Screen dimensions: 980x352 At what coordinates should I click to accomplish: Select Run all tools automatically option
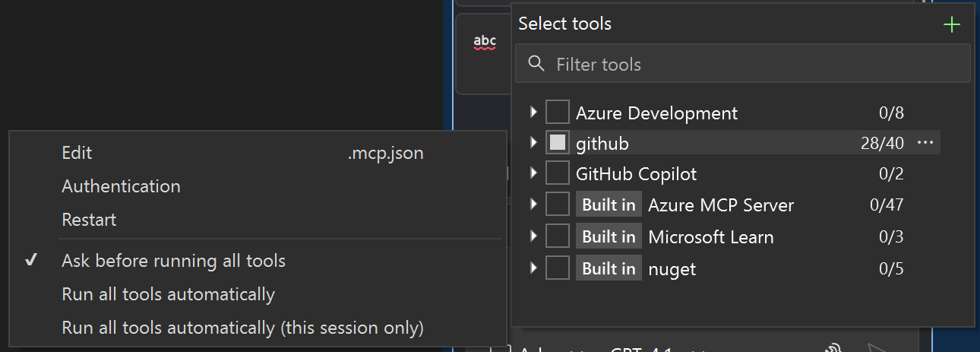click(168, 294)
